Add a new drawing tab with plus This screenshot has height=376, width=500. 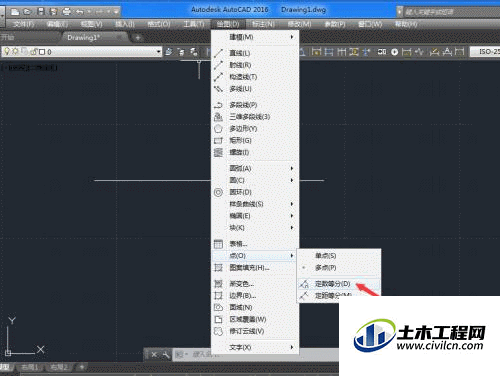click(138, 38)
